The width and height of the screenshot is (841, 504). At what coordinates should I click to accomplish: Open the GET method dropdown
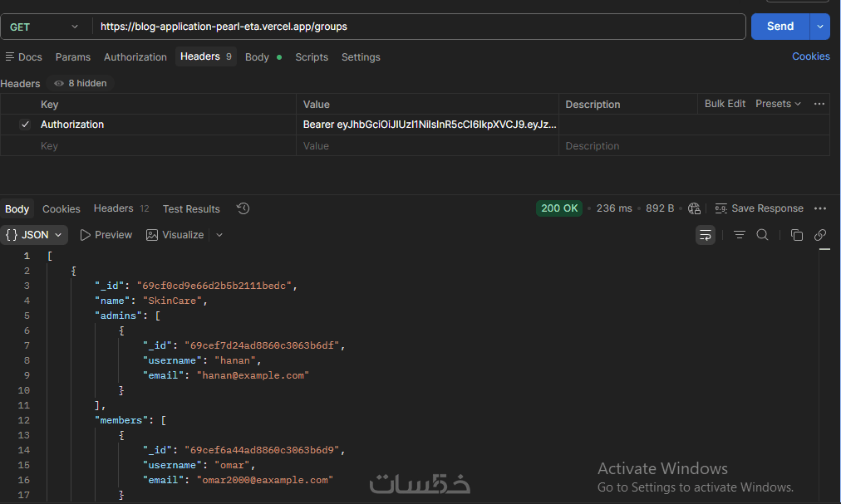[45, 27]
